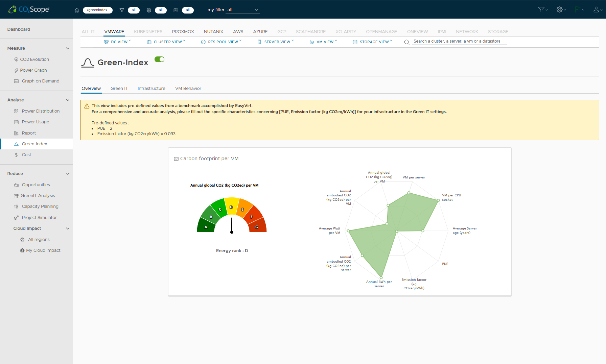Open the settings gear menu

click(561, 9)
